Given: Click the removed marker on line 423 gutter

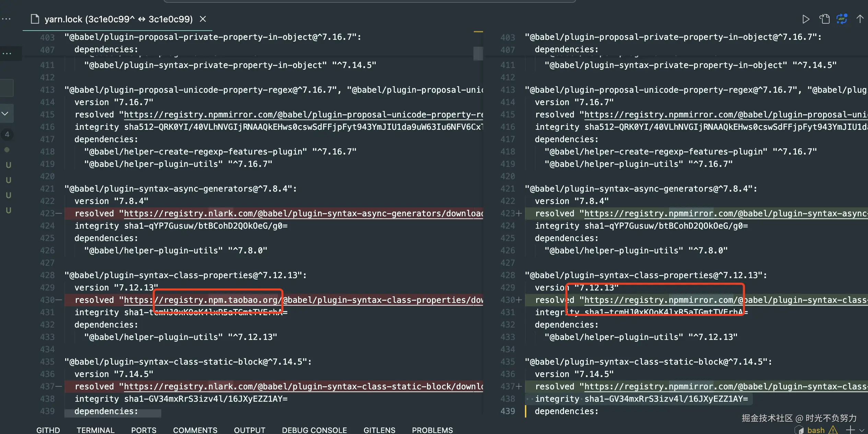Looking at the screenshot, I should (59, 214).
